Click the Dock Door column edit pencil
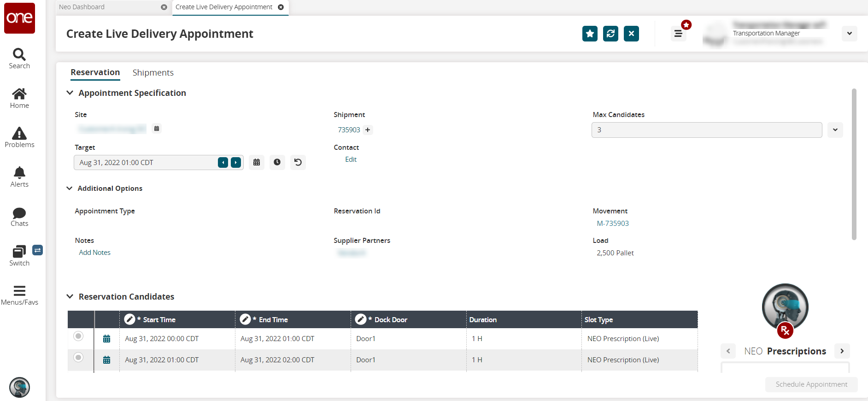The width and height of the screenshot is (868, 401). [x=361, y=319]
